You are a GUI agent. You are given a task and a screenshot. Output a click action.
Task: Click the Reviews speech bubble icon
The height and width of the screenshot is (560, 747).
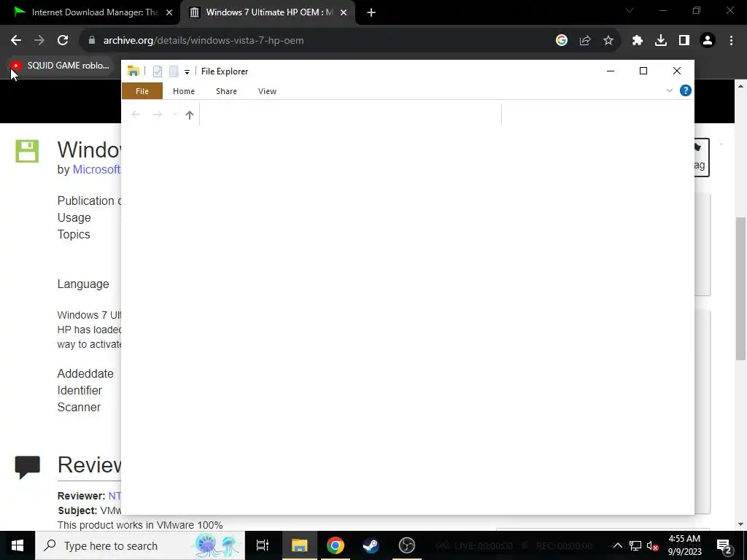(27, 467)
